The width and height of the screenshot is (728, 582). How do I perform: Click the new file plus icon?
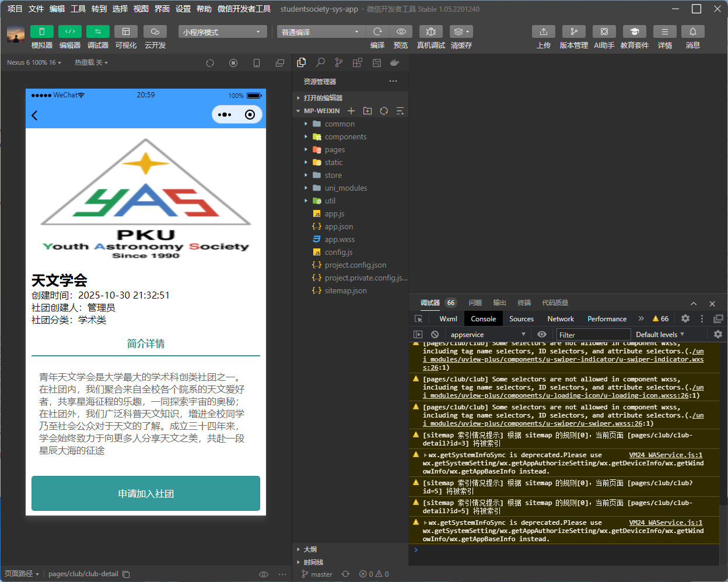coord(351,111)
